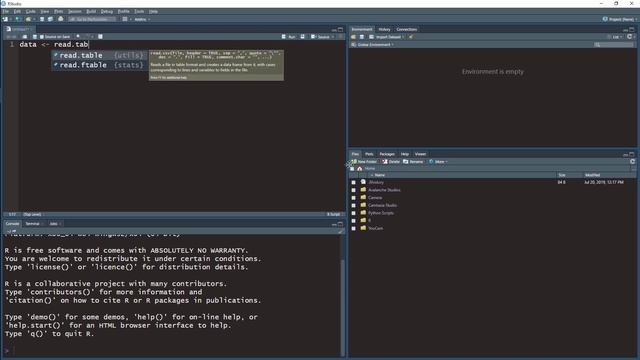This screenshot has width=640, height=360.
Task: Open the workspace panes layout dropdown
Action: (126, 19)
